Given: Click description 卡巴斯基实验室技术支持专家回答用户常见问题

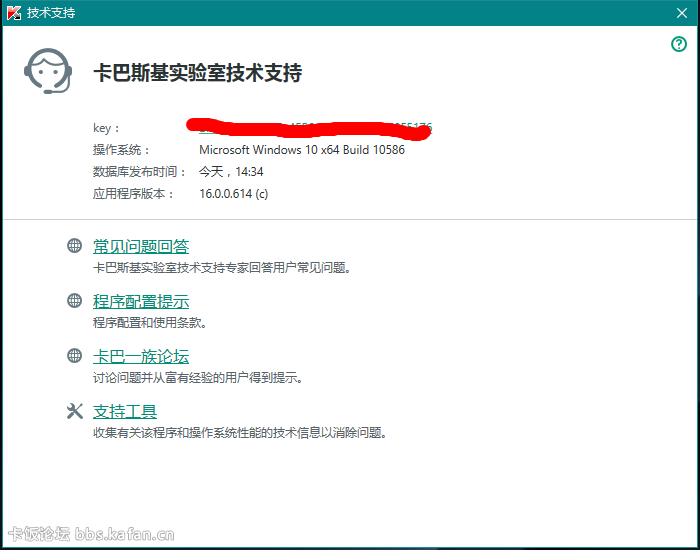Looking at the screenshot, I should (222, 268).
